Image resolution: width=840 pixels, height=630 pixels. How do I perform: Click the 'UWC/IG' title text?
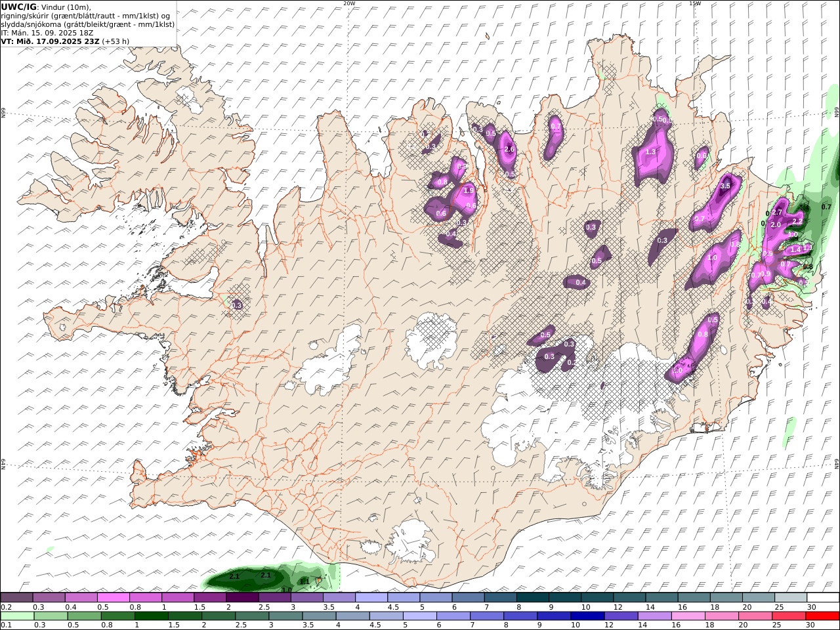click(18, 7)
